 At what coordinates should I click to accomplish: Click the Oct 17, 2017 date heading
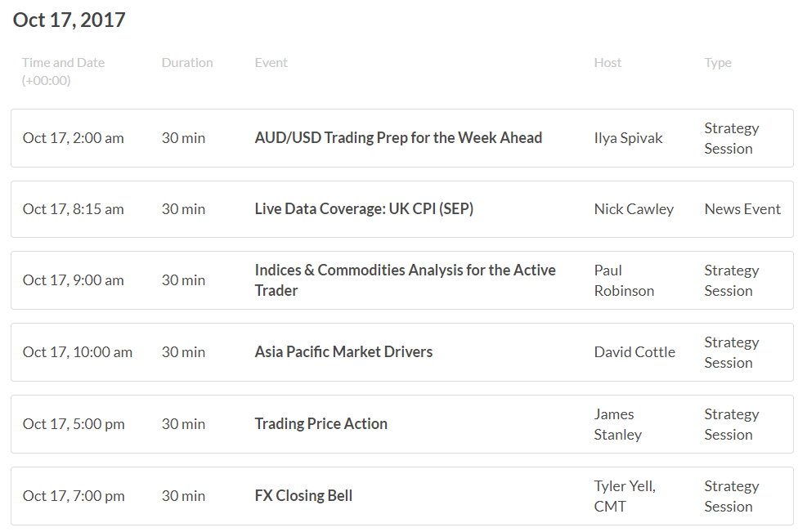69,20
